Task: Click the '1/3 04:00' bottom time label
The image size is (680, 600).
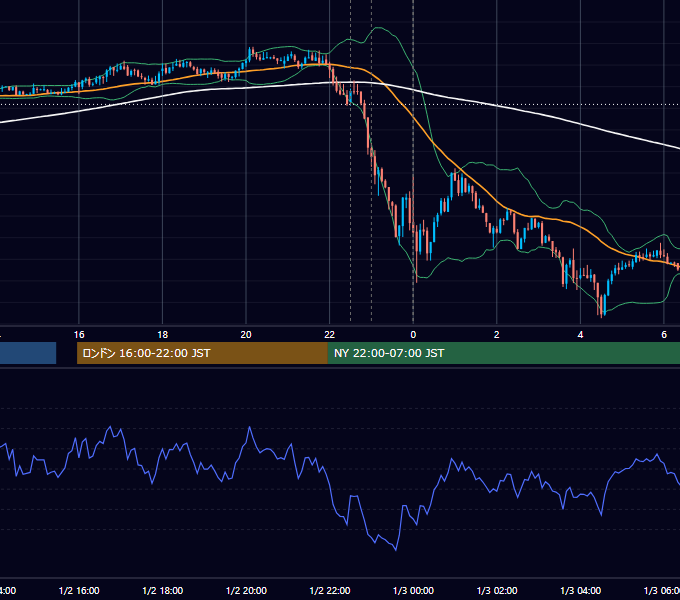Action: (x=581, y=590)
